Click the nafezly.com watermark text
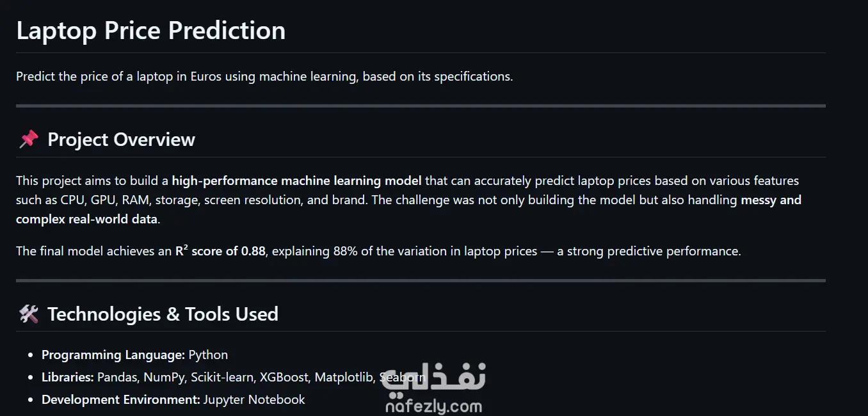868x416 pixels. pyautogui.click(x=433, y=406)
